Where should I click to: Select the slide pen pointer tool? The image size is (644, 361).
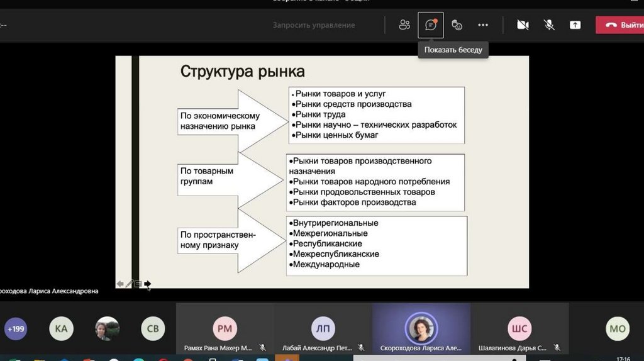click(129, 284)
